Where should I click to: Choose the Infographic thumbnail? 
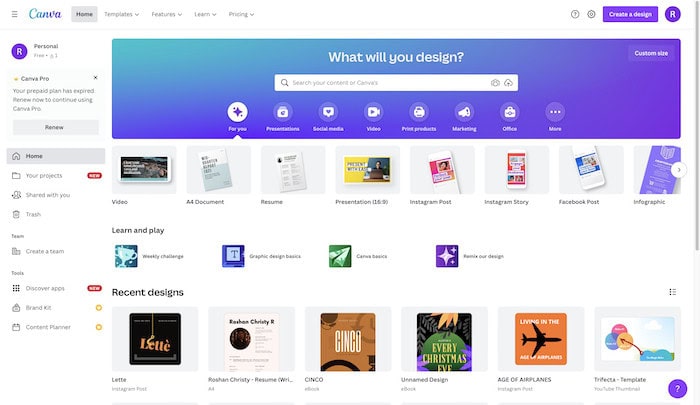(657, 170)
